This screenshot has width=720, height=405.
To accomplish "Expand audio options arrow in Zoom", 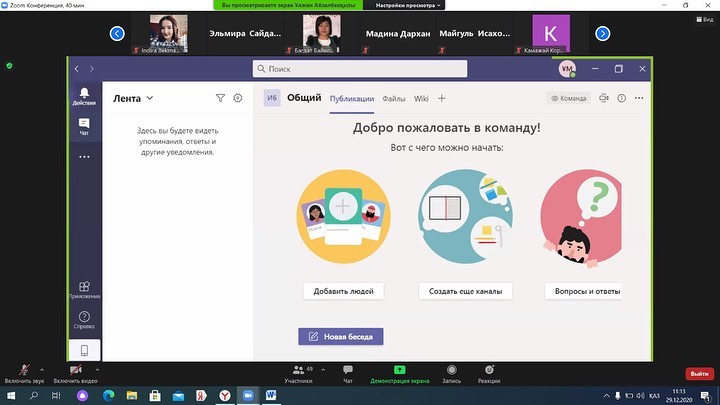I will pyautogui.click(x=42, y=370).
